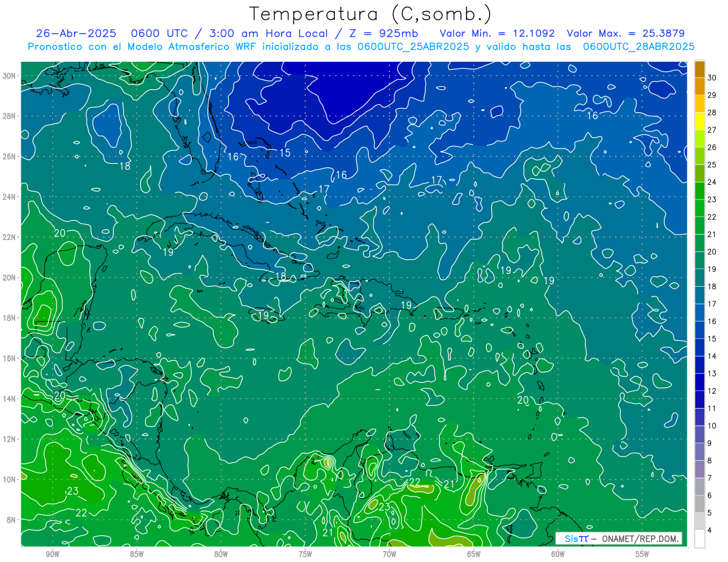The height and width of the screenshot is (562, 728).
Task: Click the color scale label "11"
Action: coord(712,408)
